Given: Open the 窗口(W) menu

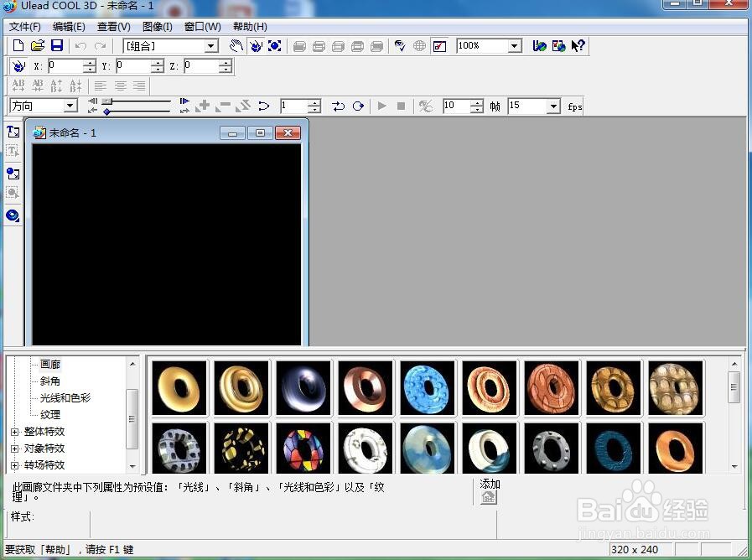Looking at the screenshot, I should [203, 27].
